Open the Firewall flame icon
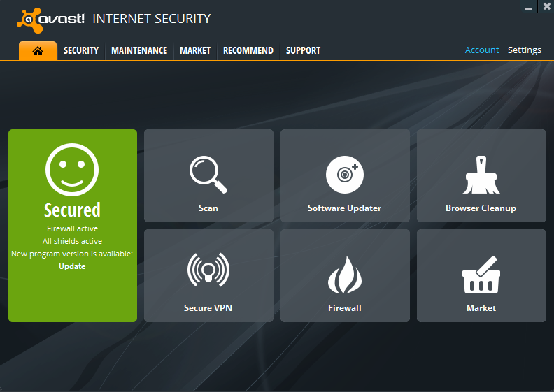 [345, 275]
